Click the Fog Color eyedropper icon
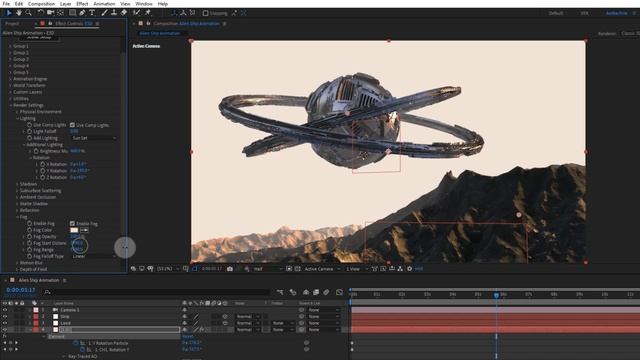Viewport: 640px width, 360px height. click(x=84, y=230)
